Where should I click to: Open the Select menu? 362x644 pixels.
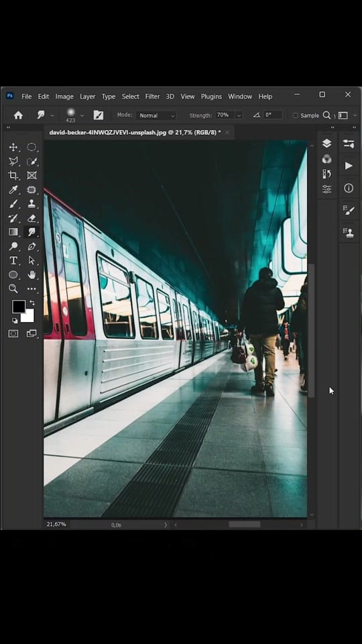[131, 97]
